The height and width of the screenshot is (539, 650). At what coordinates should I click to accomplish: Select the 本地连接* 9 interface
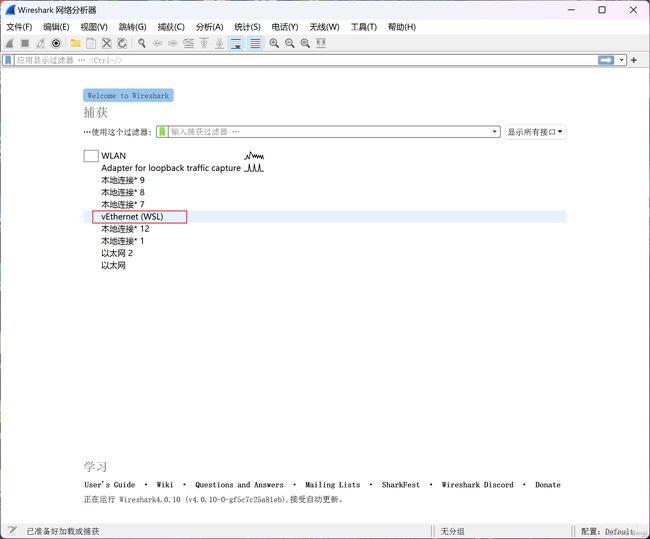[x=325, y=180]
